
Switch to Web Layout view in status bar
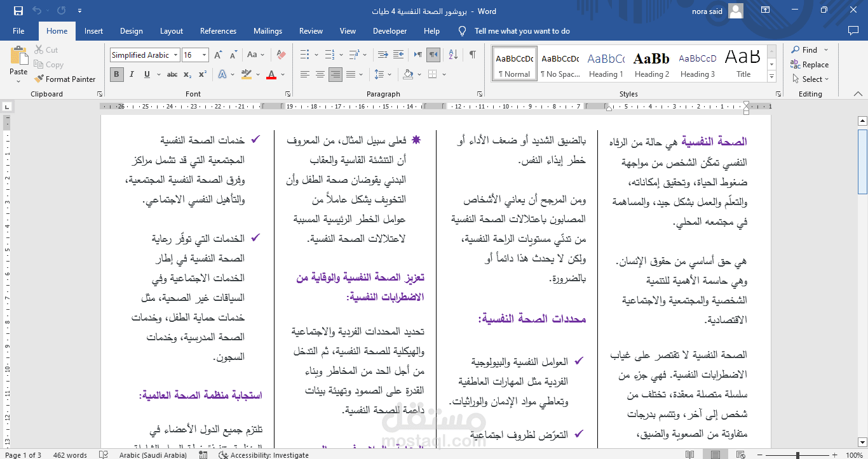pyautogui.click(x=742, y=455)
